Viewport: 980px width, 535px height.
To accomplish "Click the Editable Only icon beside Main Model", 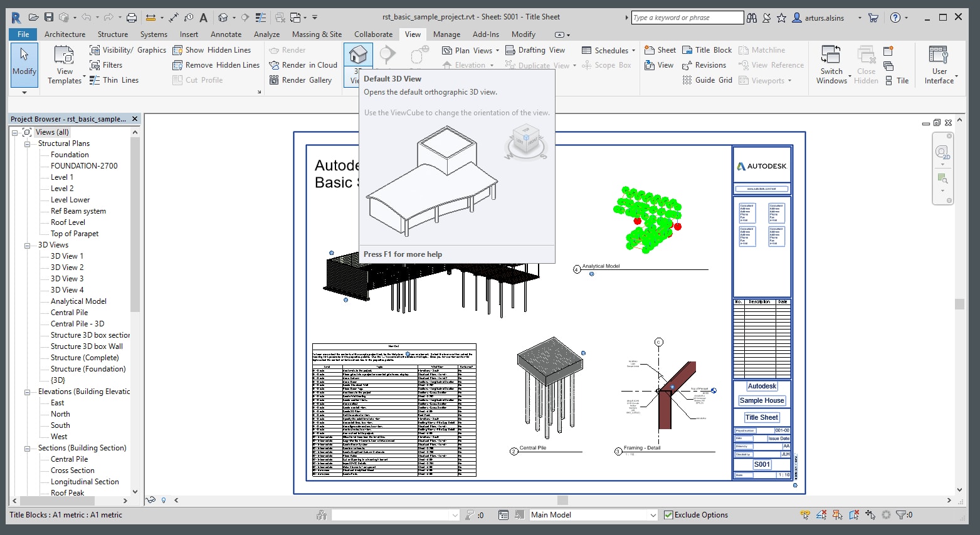I will [x=519, y=515].
